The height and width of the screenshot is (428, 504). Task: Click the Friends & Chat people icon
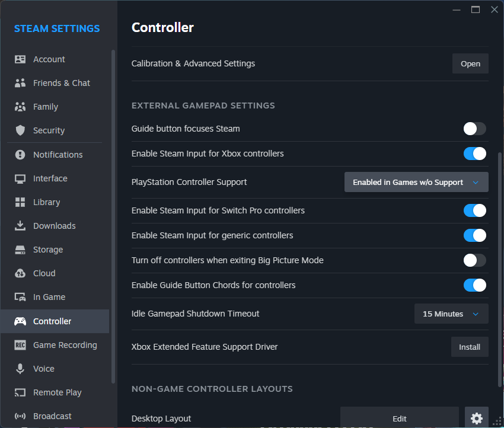20,83
